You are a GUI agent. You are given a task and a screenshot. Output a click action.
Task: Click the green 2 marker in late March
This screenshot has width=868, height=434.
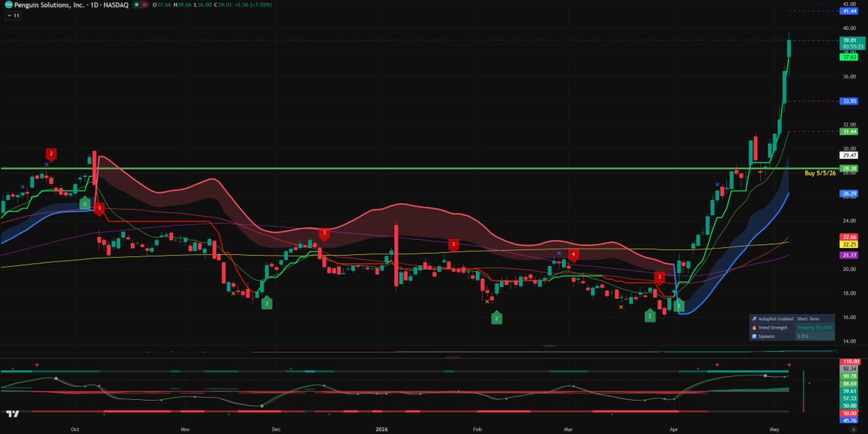pyautogui.click(x=650, y=316)
